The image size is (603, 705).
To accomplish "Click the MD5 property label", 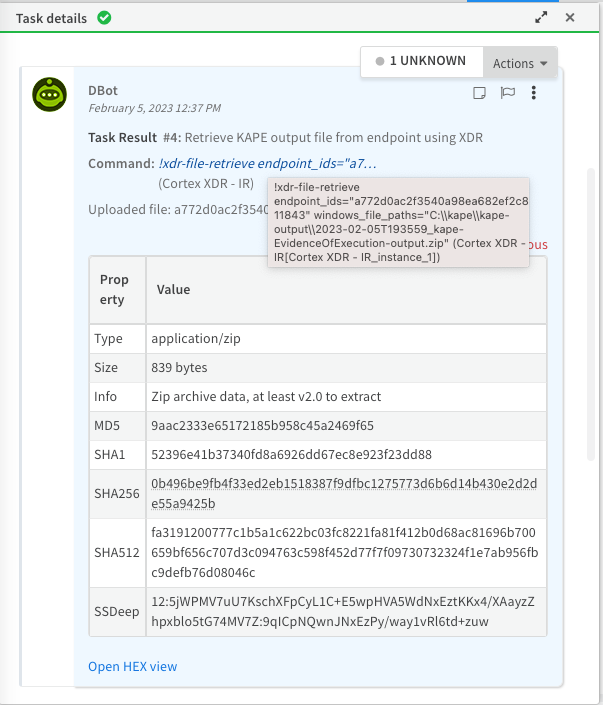I will click(x=107, y=425).
